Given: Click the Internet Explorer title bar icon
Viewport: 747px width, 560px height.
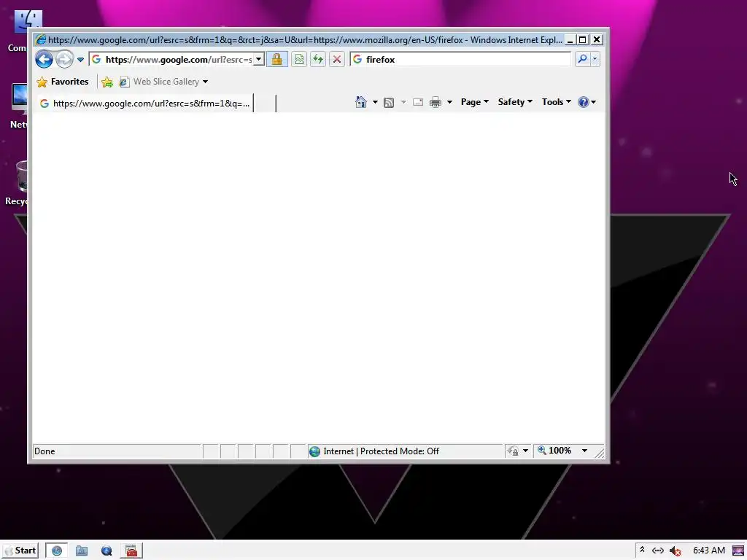Looking at the screenshot, I should click(41, 39).
